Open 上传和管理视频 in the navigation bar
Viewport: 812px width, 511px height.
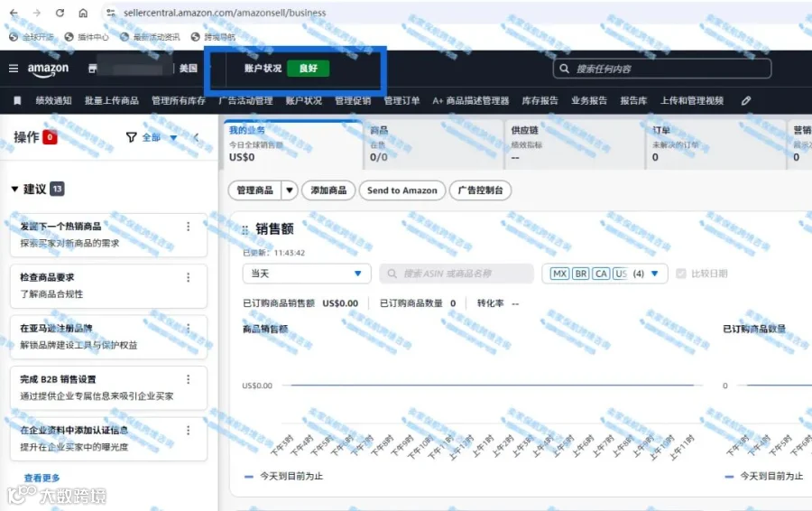(x=691, y=100)
